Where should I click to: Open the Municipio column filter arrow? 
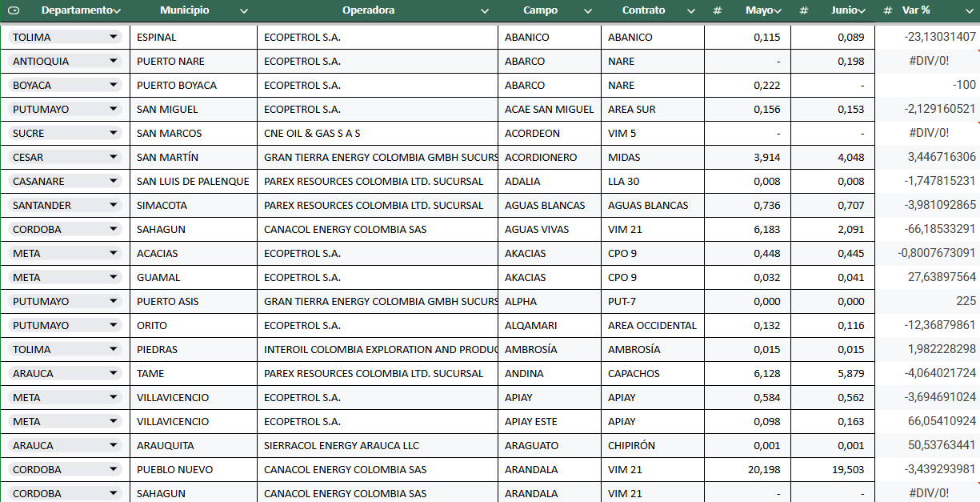point(244,11)
